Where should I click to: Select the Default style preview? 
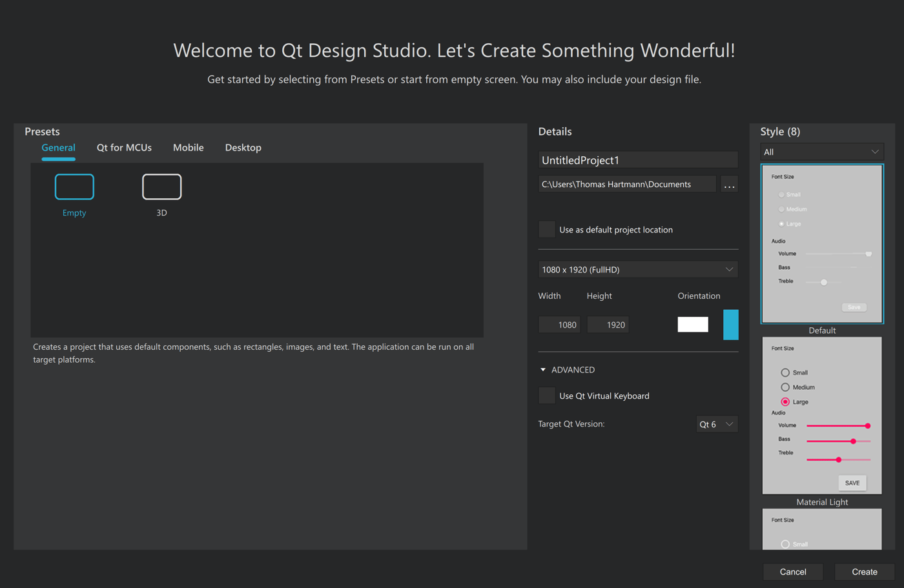821,244
